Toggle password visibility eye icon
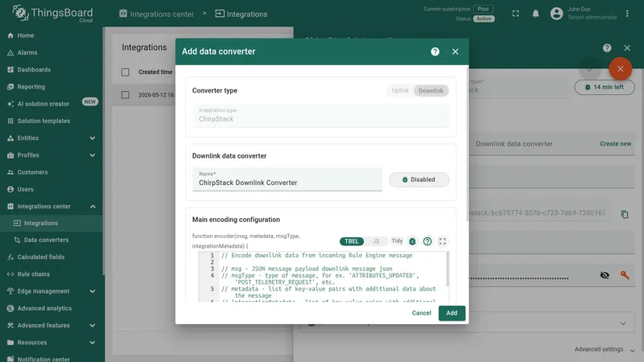Viewport: 644px width, 362px height. (x=605, y=275)
